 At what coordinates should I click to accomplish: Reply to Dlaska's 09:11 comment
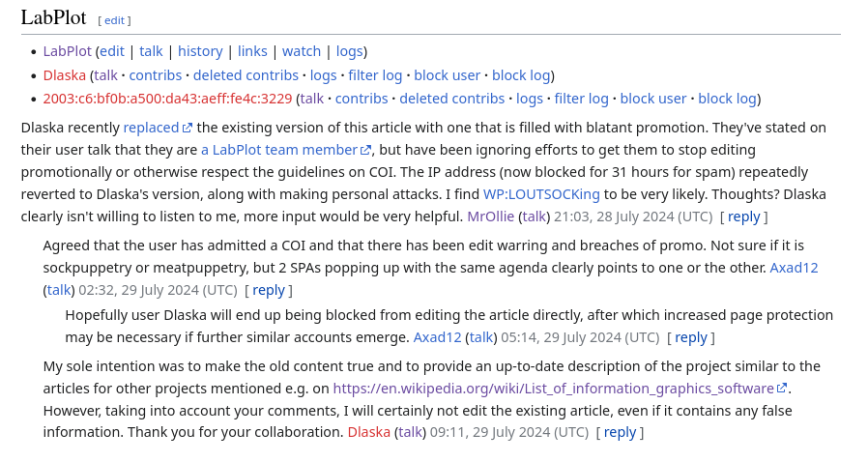tap(620, 432)
